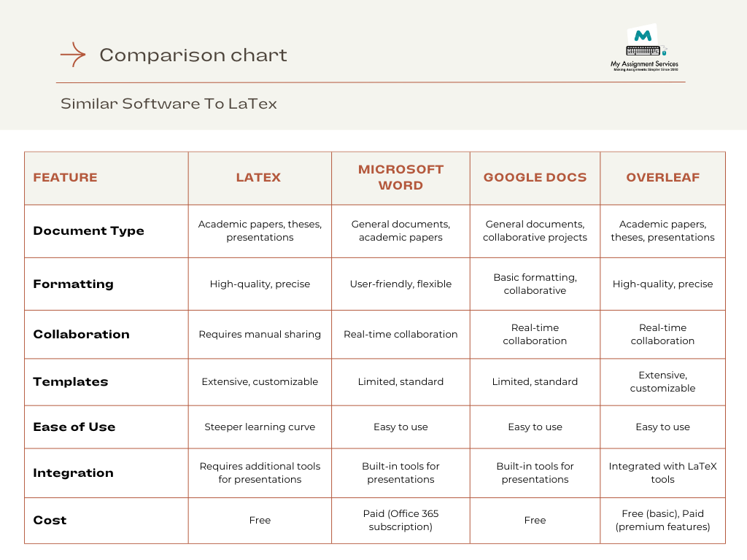
Task: Click the "User-friendly, flexible" cell
Action: (x=400, y=284)
